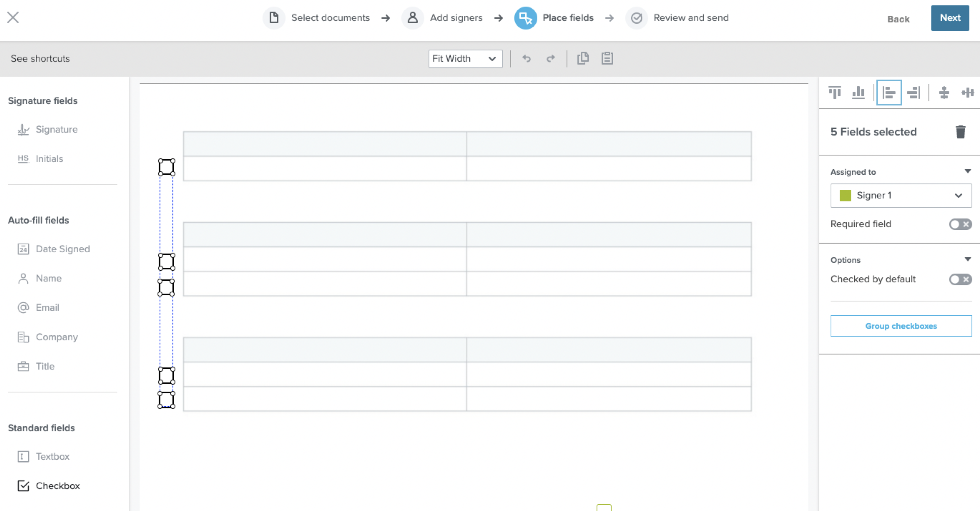The height and width of the screenshot is (511, 980).
Task: Align selected fields to right
Action: tap(914, 92)
